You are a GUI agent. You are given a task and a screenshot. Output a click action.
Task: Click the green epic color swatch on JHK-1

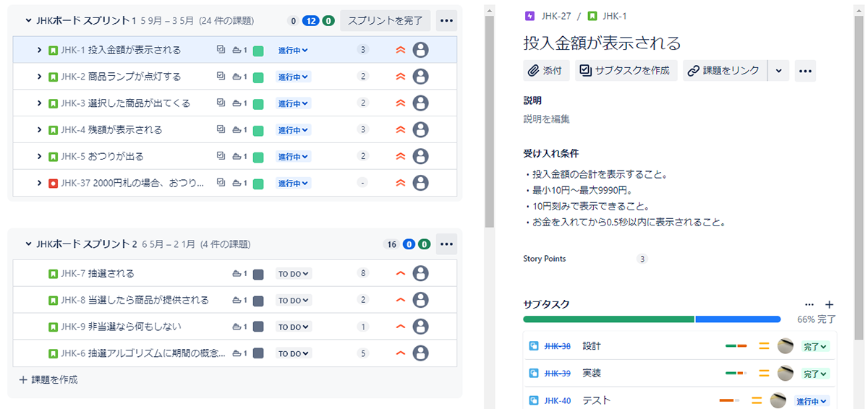tap(258, 51)
